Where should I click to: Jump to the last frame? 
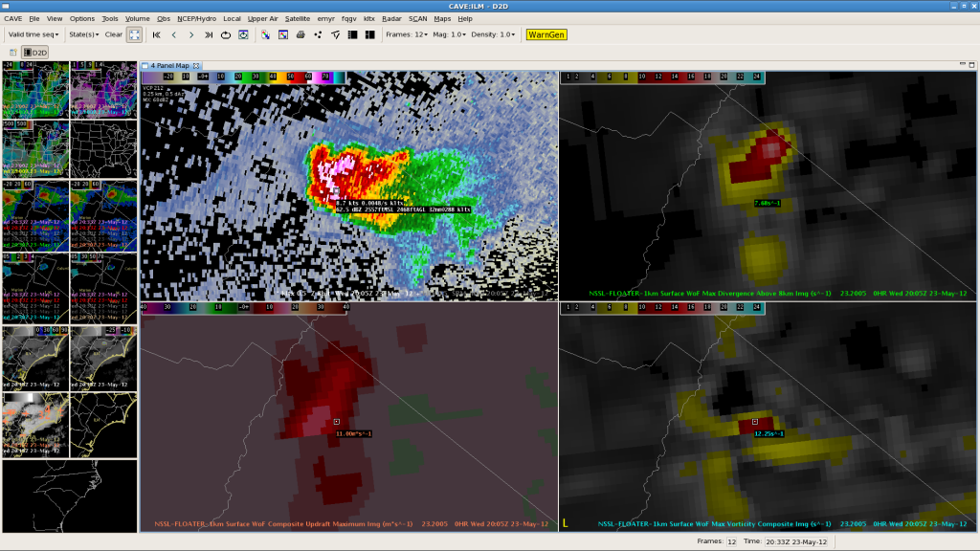[x=209, y=34]
